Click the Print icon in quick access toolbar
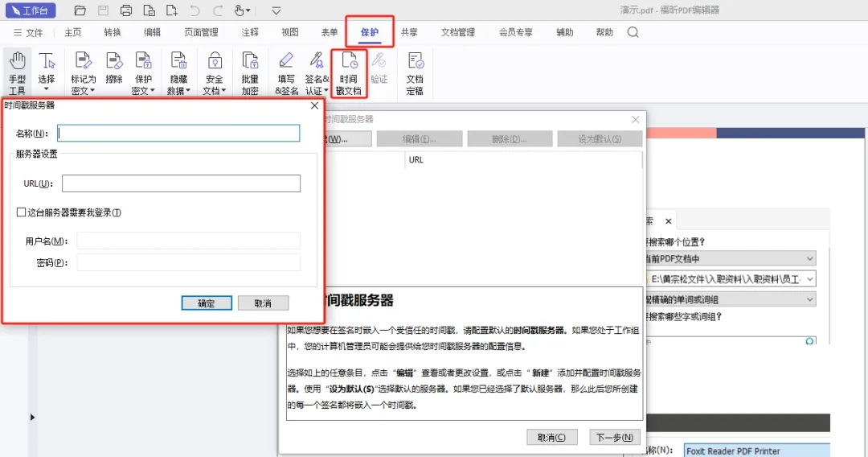 [x=125, y=10]
